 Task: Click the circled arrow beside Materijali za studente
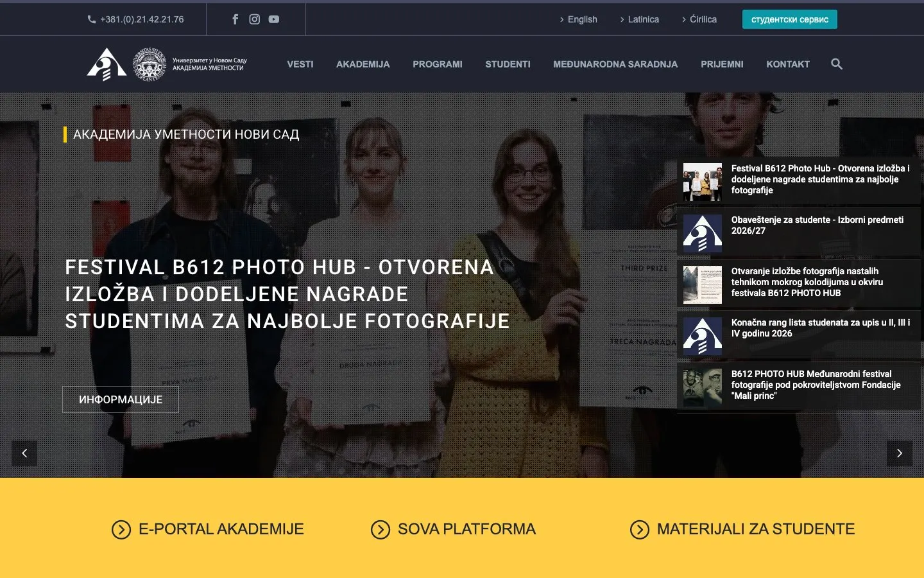[640, 530]
